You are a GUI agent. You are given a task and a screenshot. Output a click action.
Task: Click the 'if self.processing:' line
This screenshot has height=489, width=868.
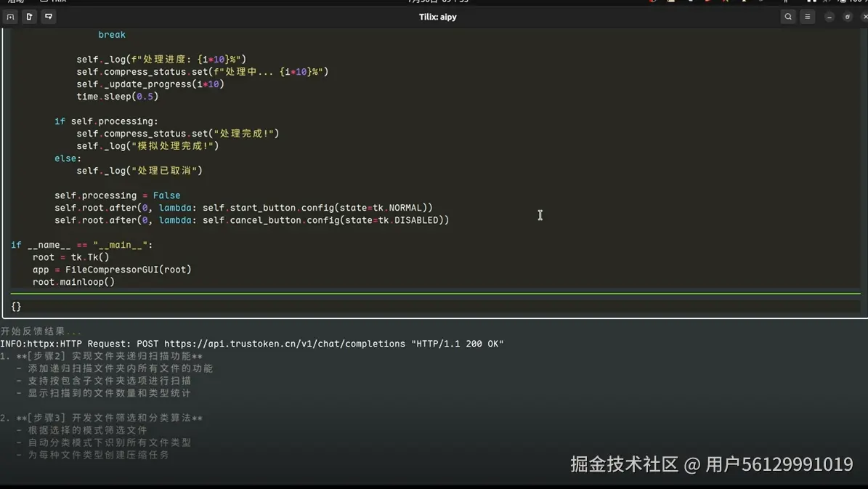pos(106,121)
